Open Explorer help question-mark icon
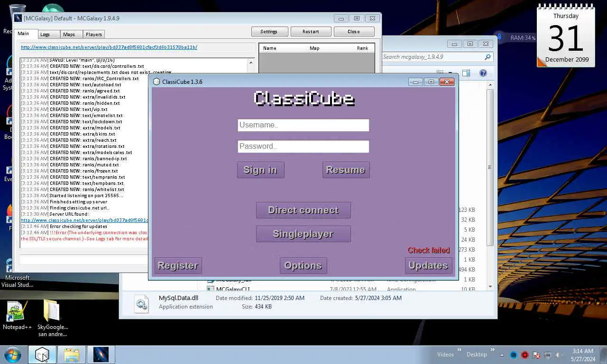 click(x=483, y=73)
